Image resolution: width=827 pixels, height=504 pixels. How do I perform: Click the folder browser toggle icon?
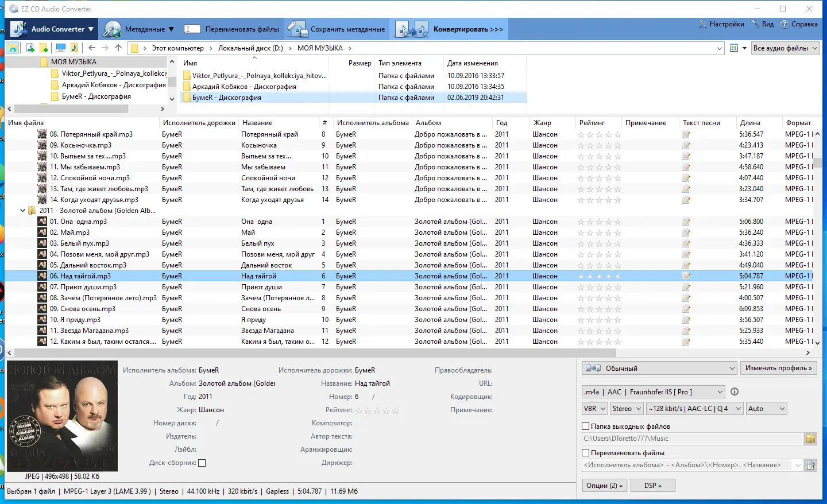(x=13, y=48)
